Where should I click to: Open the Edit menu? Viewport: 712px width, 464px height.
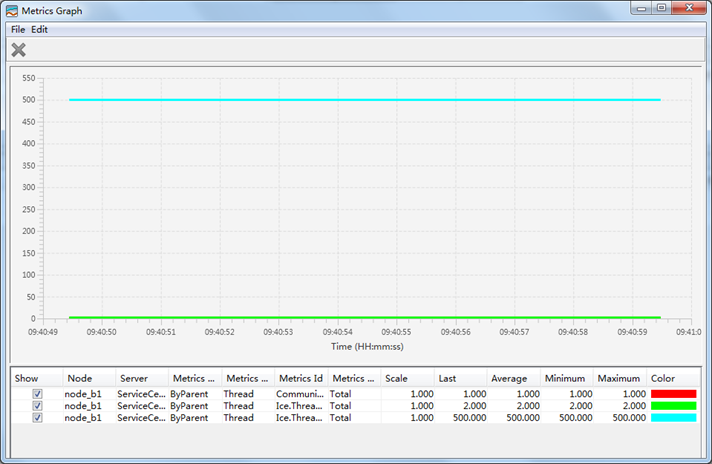[39, 30]
